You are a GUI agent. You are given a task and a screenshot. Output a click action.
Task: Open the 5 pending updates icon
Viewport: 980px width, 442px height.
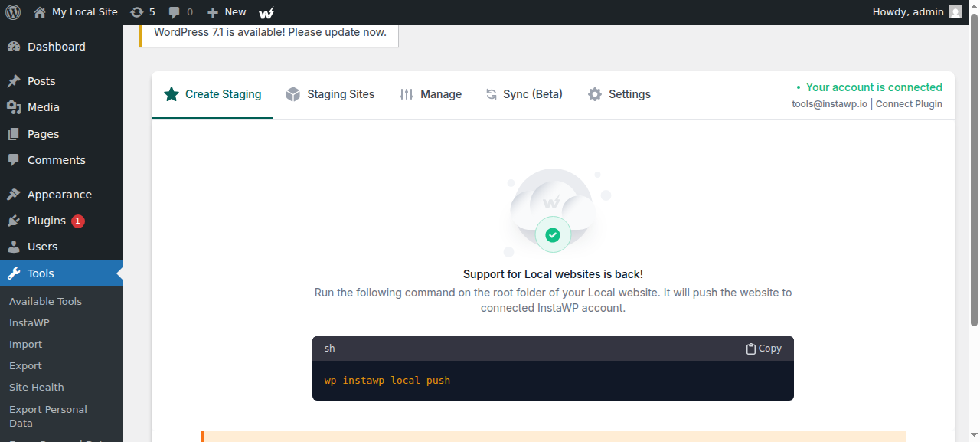coord(142,12)
